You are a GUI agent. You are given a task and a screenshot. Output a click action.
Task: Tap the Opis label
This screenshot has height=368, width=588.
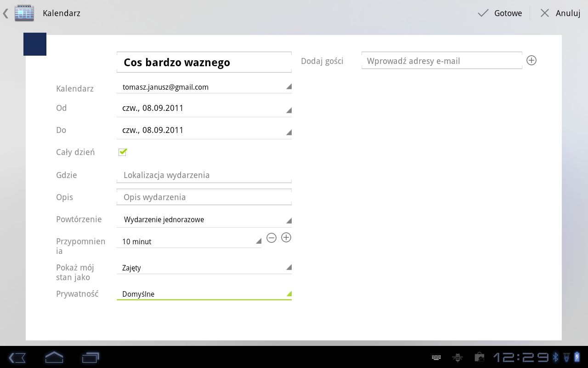tap(64, 197)
